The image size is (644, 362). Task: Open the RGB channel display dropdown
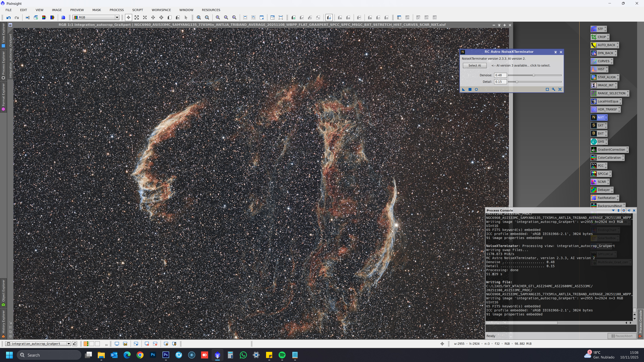click(x=117, y=17)
